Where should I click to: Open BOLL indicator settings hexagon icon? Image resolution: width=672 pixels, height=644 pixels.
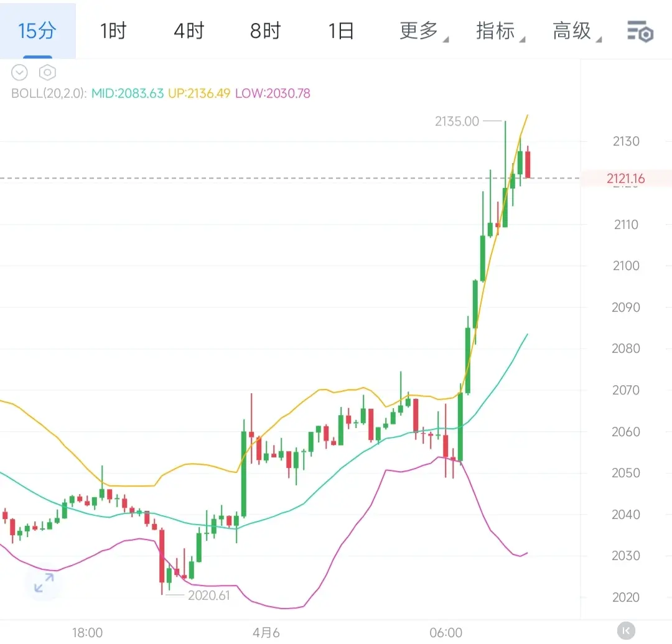pos(47,72)
